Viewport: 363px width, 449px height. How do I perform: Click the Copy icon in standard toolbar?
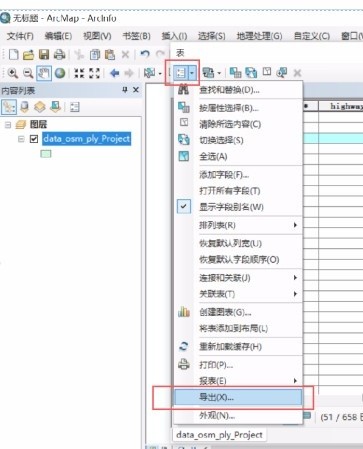click(95, 54)
